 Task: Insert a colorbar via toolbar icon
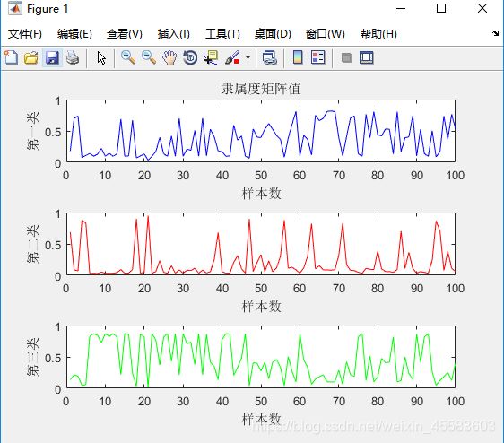point(298,58)
